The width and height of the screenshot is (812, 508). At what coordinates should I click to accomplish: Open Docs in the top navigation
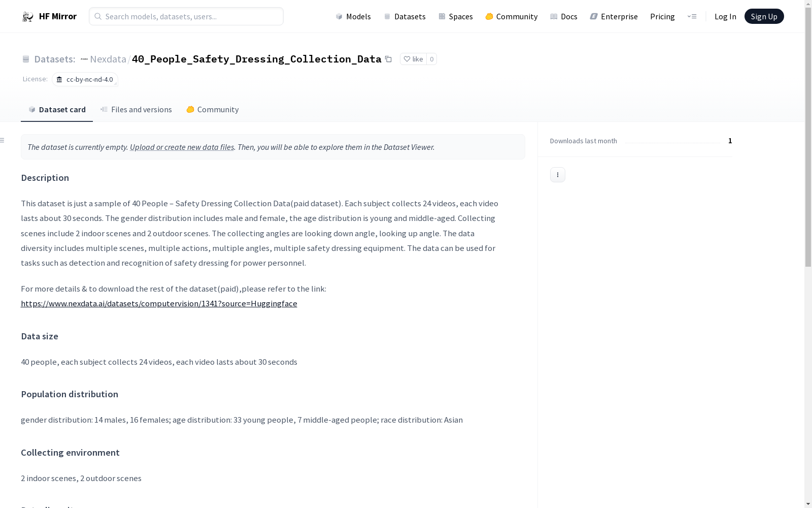coord(563,16)
